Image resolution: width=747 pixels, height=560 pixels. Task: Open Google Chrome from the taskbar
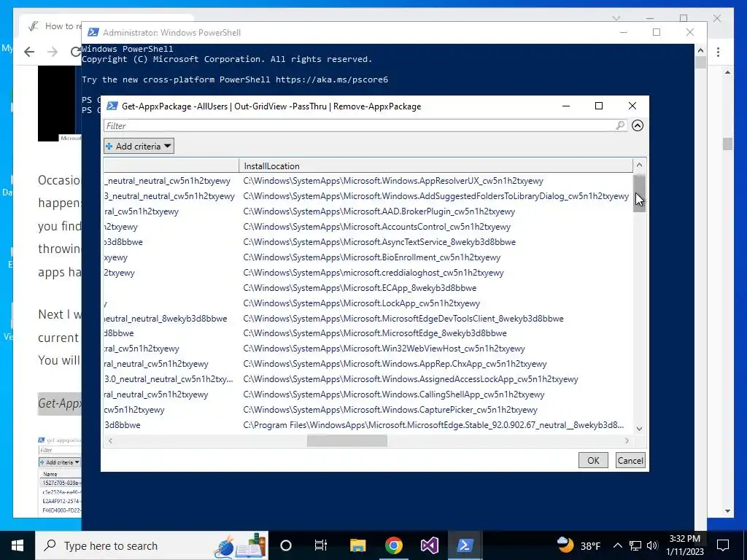(393, 545)
